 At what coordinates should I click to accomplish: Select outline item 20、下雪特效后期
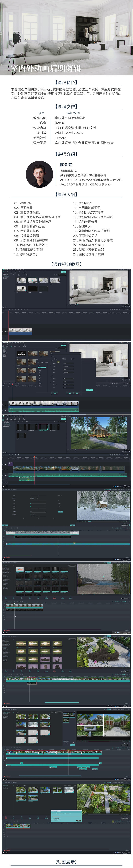tap(85, 236)
